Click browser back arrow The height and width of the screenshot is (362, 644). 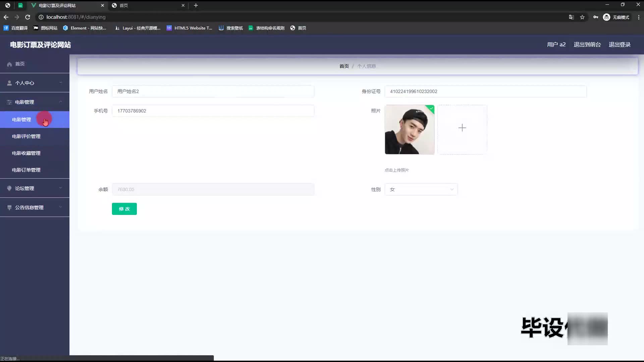pyautogui.click(x=6, y=17)
